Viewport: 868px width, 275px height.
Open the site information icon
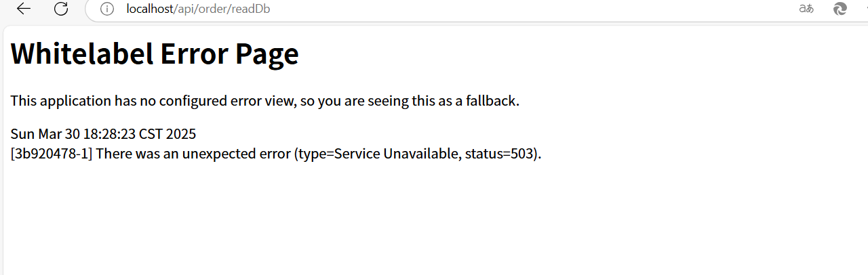[x=106, y=9]
